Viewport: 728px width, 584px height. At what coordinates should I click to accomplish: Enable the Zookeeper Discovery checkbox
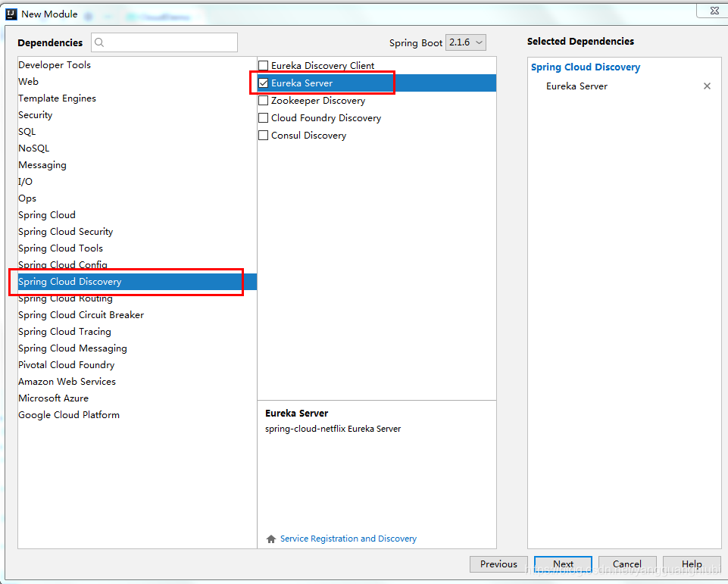click(264, 100)
